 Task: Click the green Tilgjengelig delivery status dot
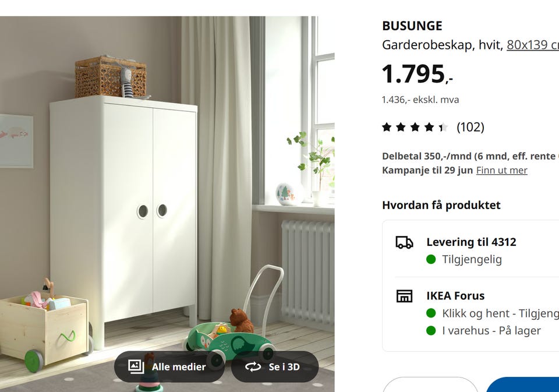pos(431,259)
